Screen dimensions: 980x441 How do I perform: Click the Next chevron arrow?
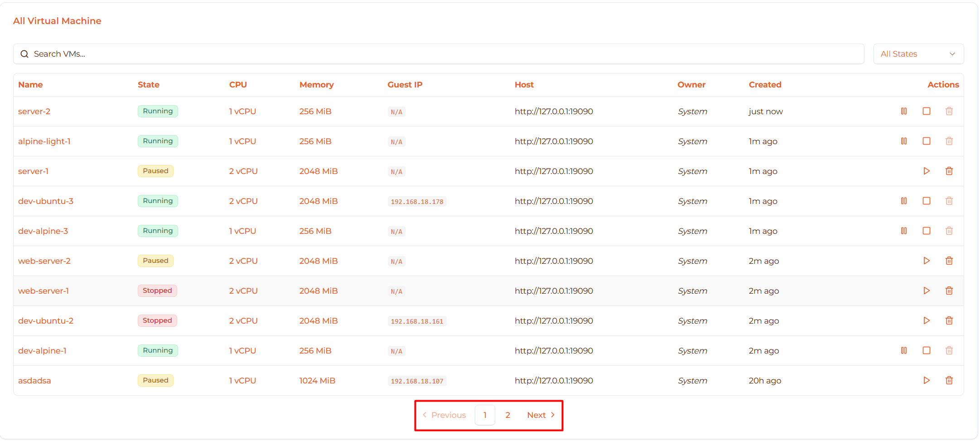coord(553,415)
